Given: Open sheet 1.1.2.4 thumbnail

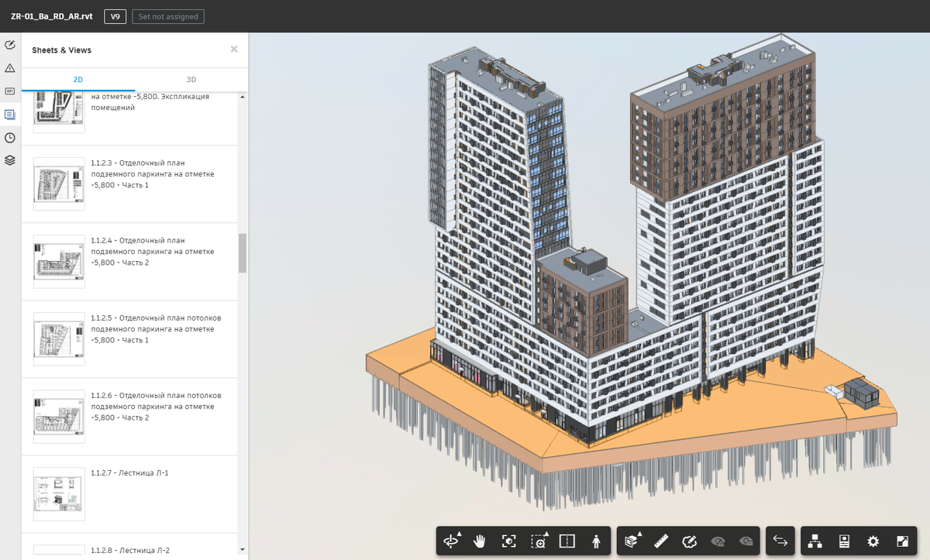Looking at the screenshot, I should tap(59, 262).
